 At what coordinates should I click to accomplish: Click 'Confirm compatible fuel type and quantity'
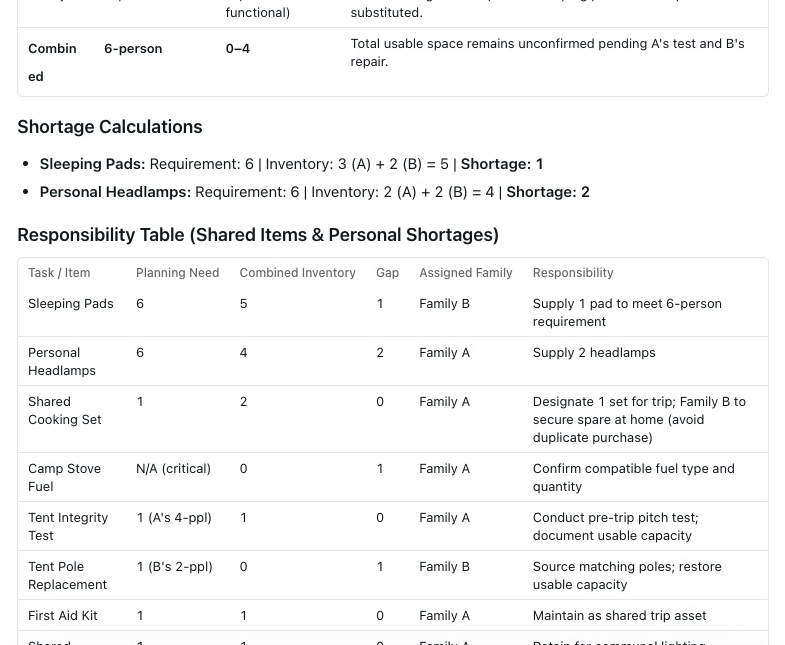pos(633,478)
